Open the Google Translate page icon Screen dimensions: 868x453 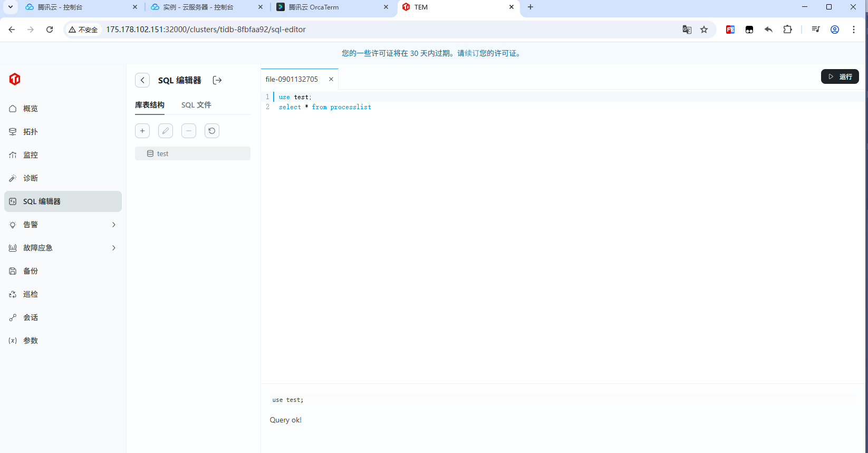point(687,30)
